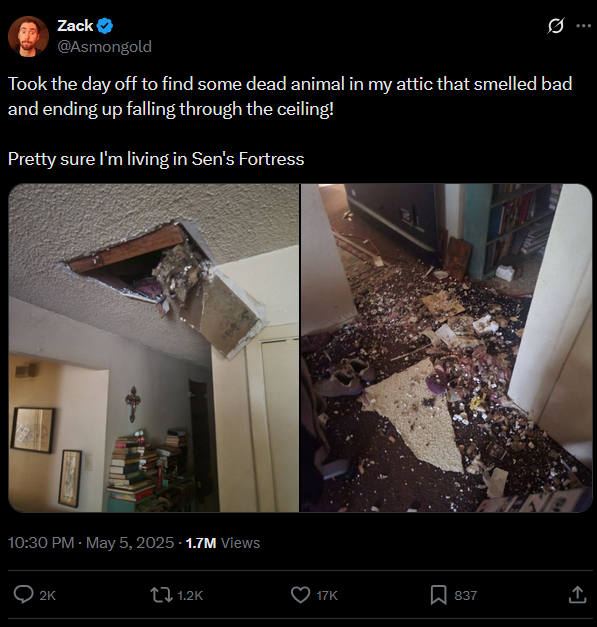
Task: Click the 10:30 PM timestamp link
Action: pos(41,543)
